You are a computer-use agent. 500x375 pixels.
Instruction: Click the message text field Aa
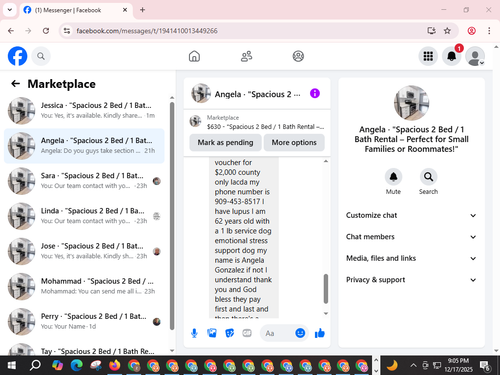tap(277, 333)
